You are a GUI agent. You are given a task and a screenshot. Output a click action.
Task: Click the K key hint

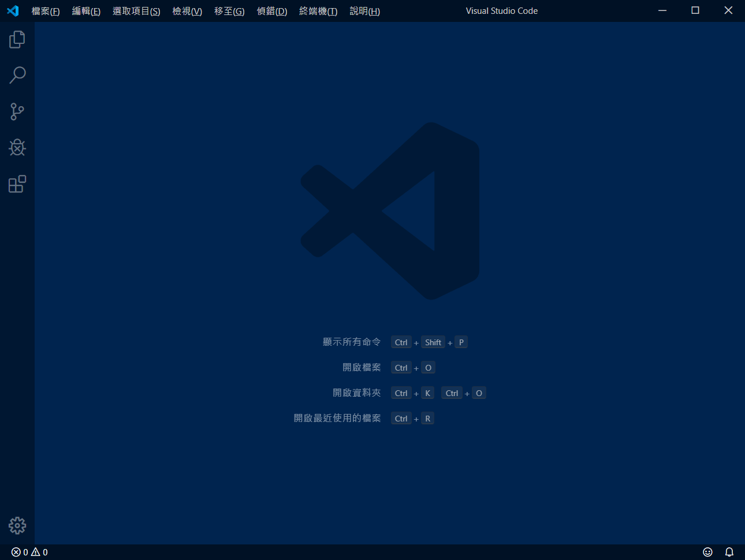tap(427, 393)
